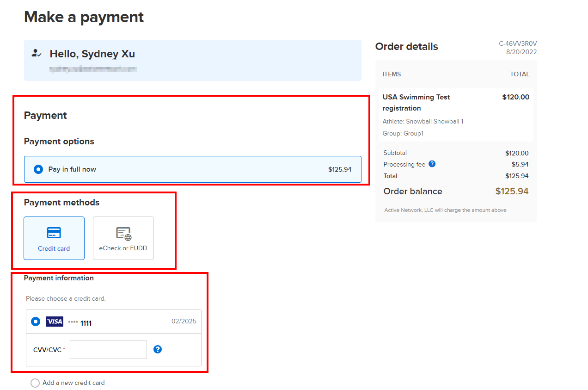
Task: Click the Payment methods heading
Action: click(x=61, y=203)
